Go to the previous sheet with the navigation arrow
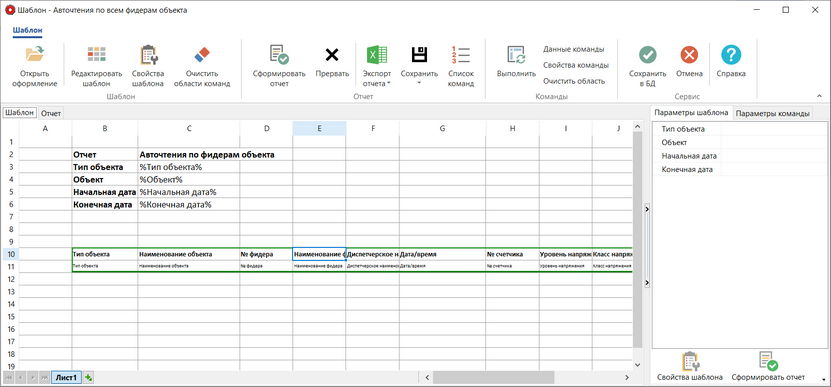This screenshot has width=831, height=387. point(21,377)
